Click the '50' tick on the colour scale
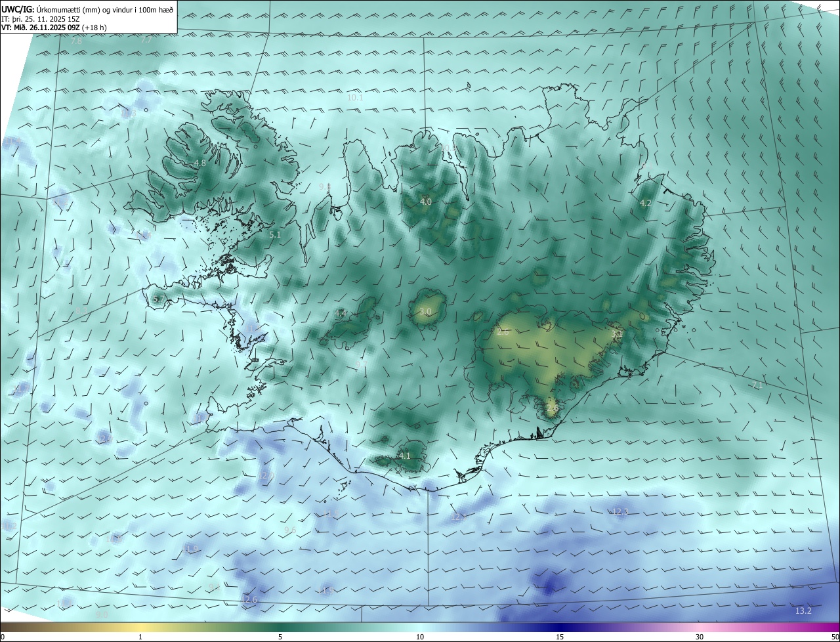Viewport: 840px width, 642px height. coord(835,637)
